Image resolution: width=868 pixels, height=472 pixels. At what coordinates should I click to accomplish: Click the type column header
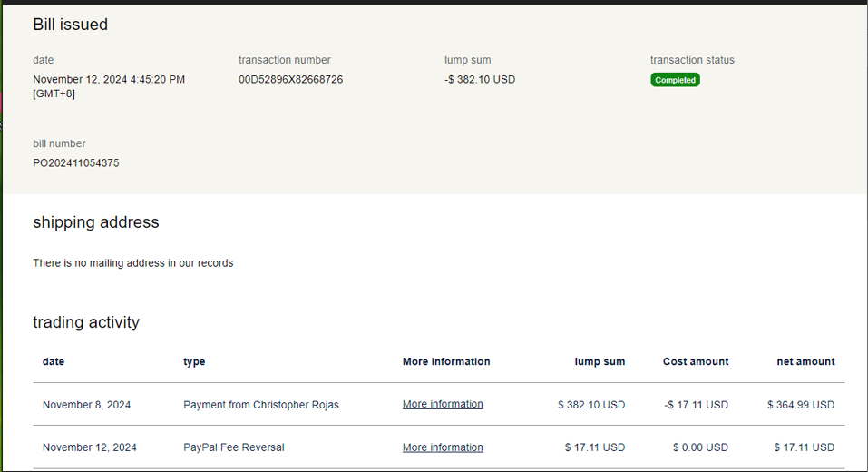[194, 361]
